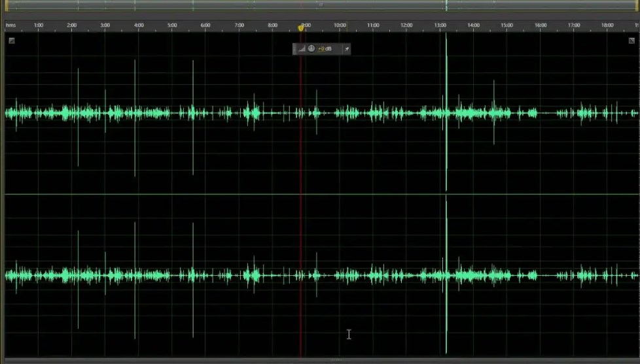Click the 10:00 mark on the time ruler
The width and height of the screenshot is (640, 364).
(x=340, y=25)
